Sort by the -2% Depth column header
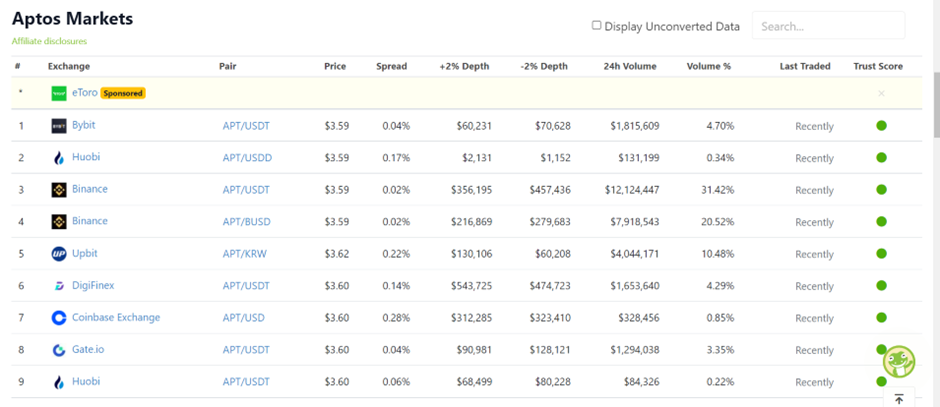Viewport: 940px width, 407px height. point(544,67)
